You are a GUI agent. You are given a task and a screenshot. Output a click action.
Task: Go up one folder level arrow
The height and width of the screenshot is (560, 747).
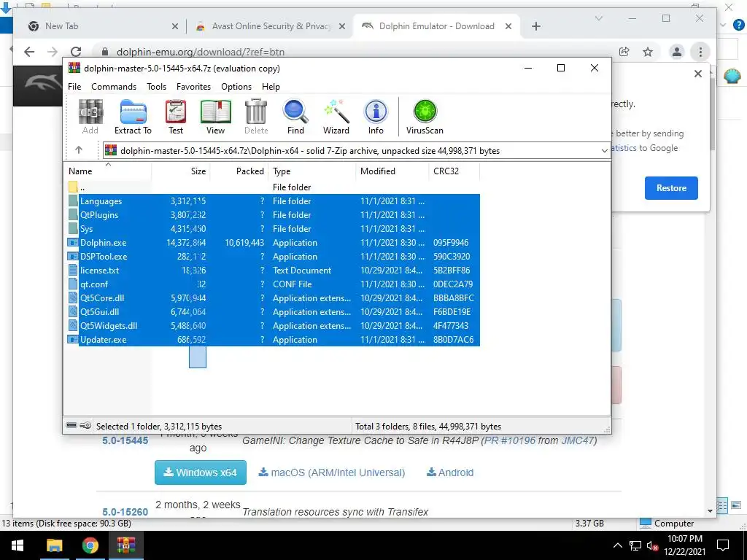tap(79, 150)
